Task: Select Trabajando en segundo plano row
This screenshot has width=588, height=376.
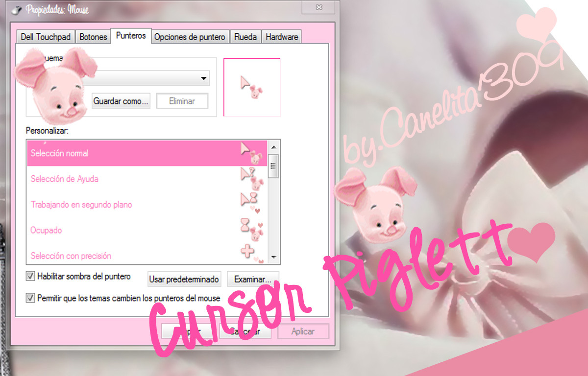Action: (147, 205)
